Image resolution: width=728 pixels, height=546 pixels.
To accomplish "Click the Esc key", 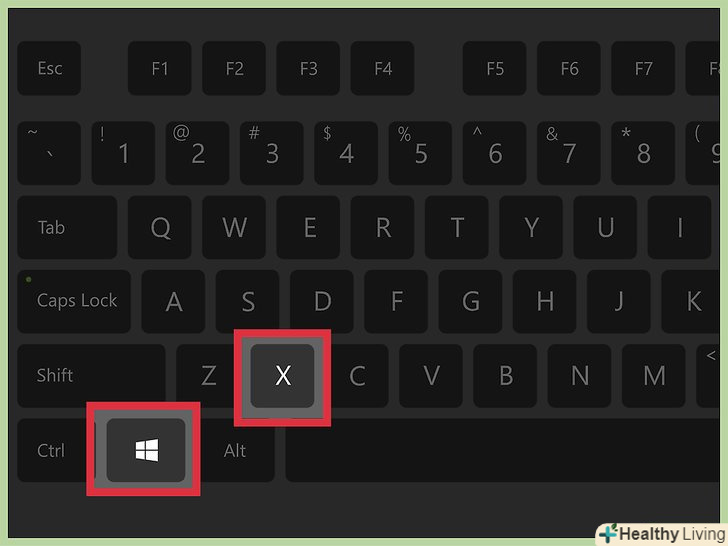I will [49, 68].
